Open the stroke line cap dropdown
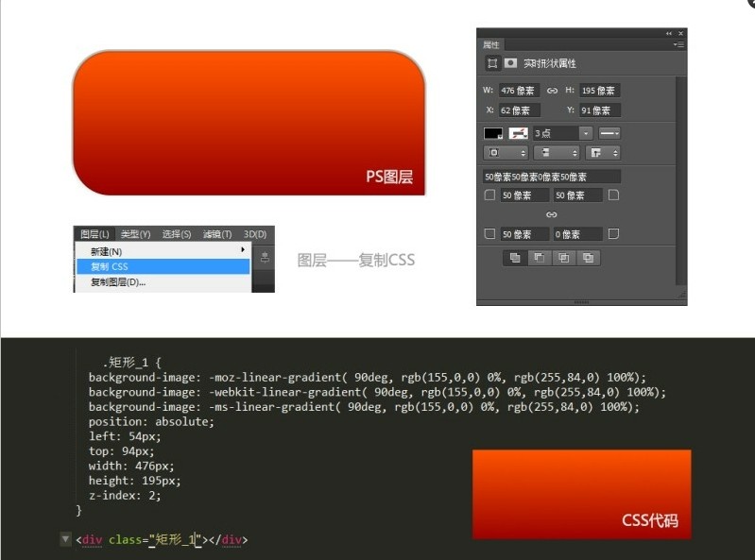 (557, 153)
